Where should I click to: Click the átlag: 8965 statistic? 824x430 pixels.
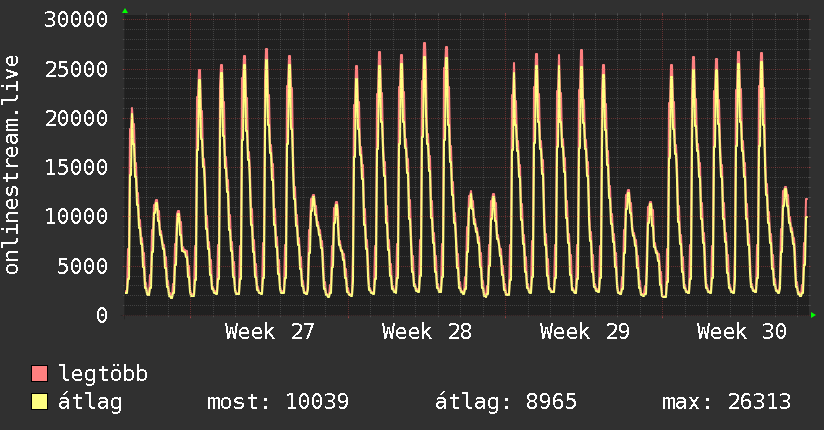pos(506,402)
